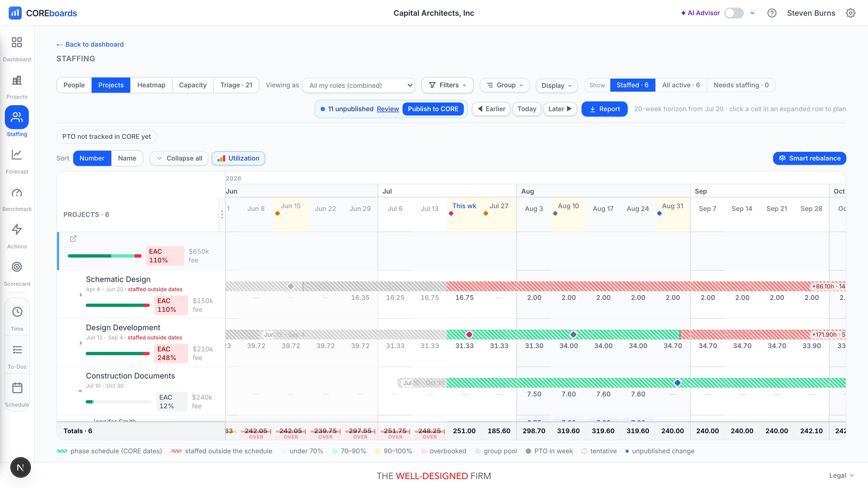868x488 pixels.
Task: Collapse all project rows
Action: point(179,158)
